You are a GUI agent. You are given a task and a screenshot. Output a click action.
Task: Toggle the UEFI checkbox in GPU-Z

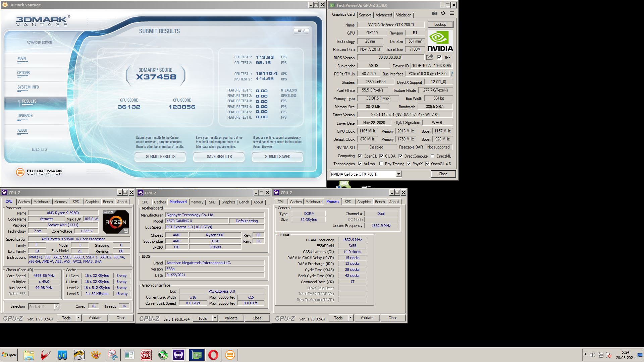point(439,57)
